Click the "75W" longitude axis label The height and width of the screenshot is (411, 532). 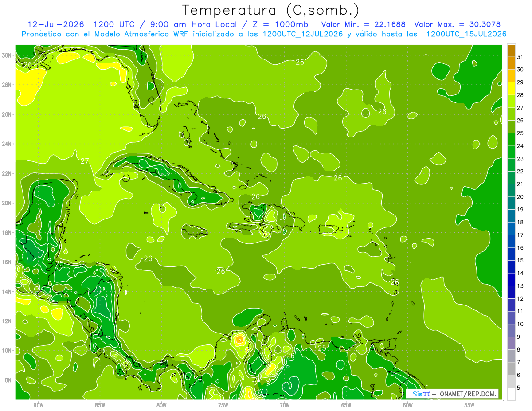coord(223,405)
